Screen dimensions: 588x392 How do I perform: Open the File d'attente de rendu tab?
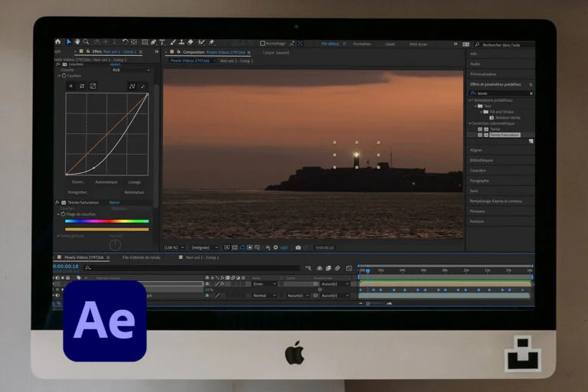click(142, 258)
